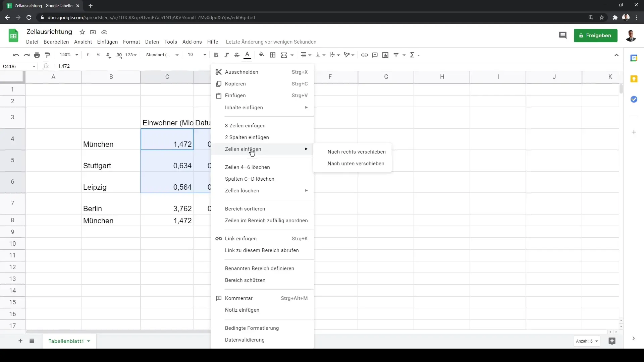Viewport: 644px width, 362px height.
Task: Expand the Zellen löschen submenu
Action: (262, 191)
